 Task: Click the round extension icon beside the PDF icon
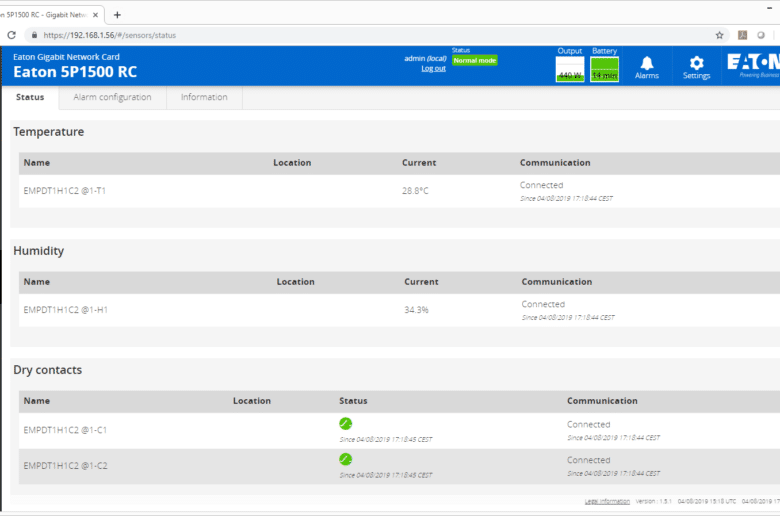click(761, 35)
